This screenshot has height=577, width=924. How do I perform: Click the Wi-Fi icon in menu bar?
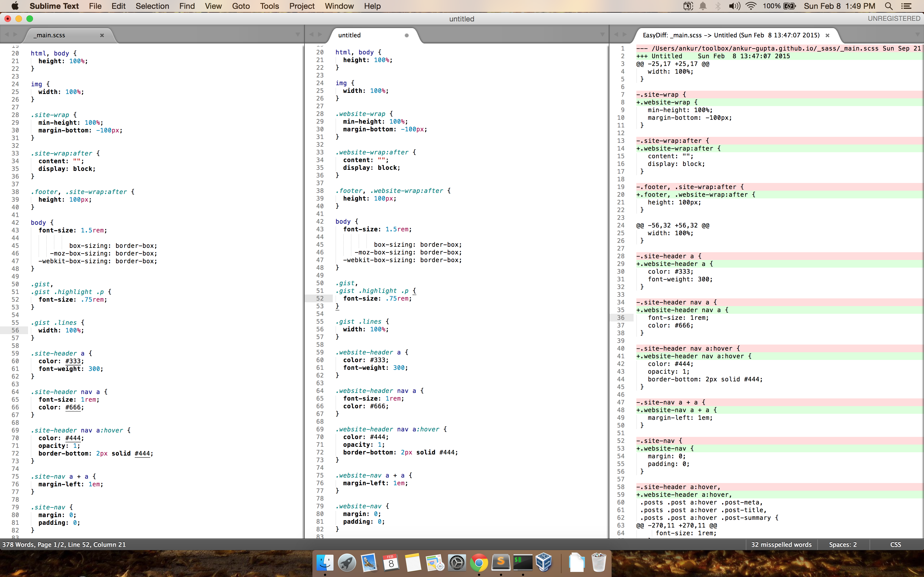point(752,6)
